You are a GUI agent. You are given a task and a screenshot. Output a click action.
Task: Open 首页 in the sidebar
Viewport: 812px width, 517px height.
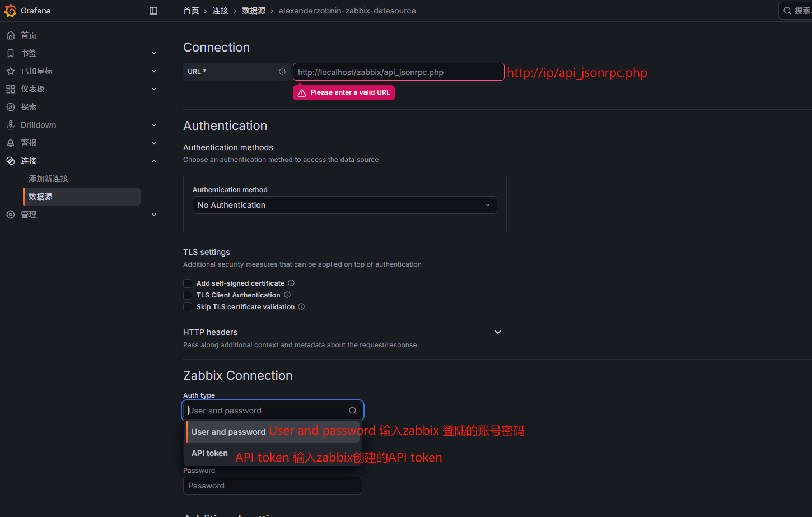click(29, 35)
